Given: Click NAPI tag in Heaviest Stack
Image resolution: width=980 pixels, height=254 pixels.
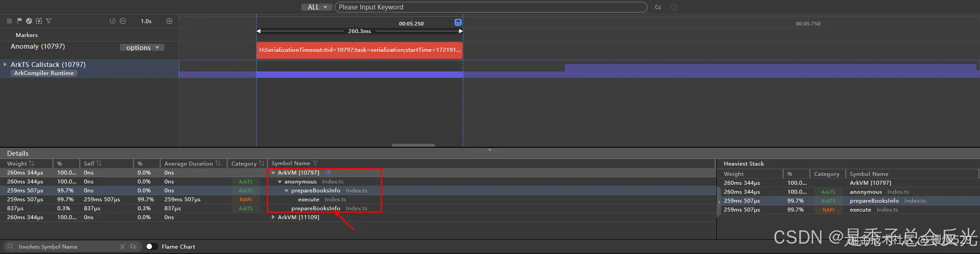Looking at the screenshot, I should (829, 210).
